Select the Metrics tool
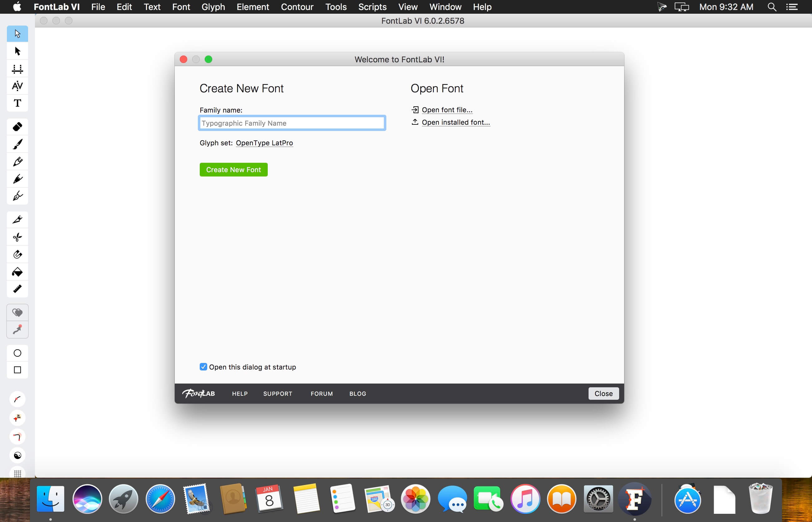The image size is (812, 522). [17, 69]
